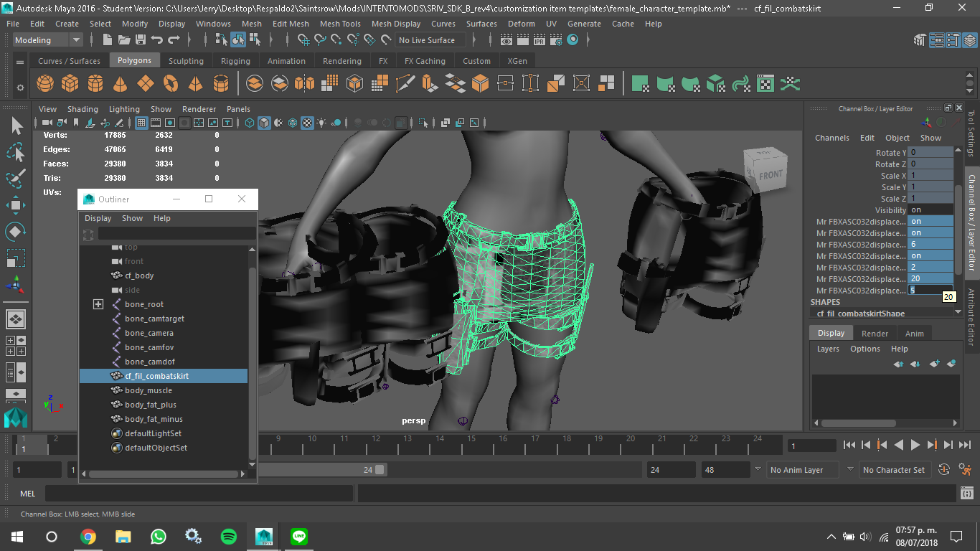Open the Outliner Display menu
Screen dimensions: 980x551
(x=98, y=218)
